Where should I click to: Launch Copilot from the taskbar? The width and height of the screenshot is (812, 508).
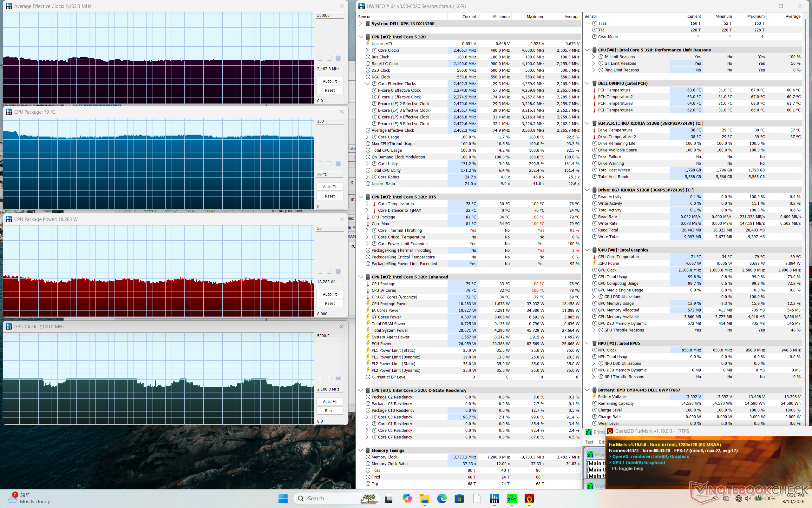pos(407,498)
